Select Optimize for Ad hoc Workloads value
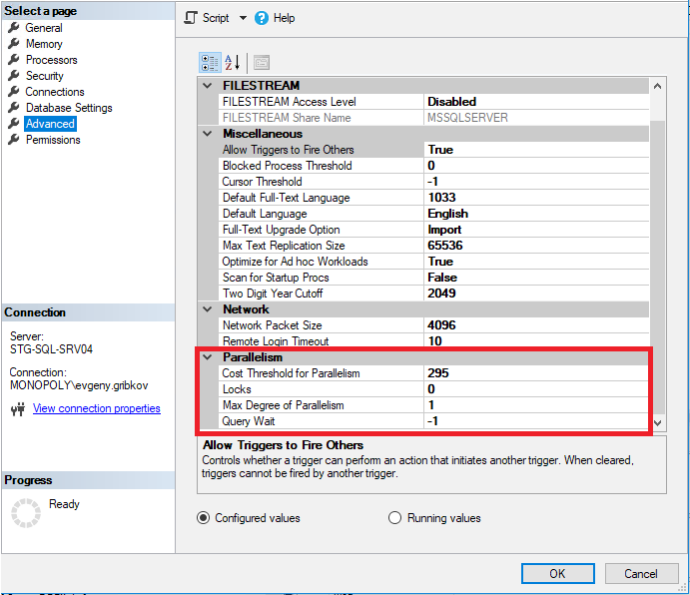This screenshot has height=595, width=690. click(536, 261)
